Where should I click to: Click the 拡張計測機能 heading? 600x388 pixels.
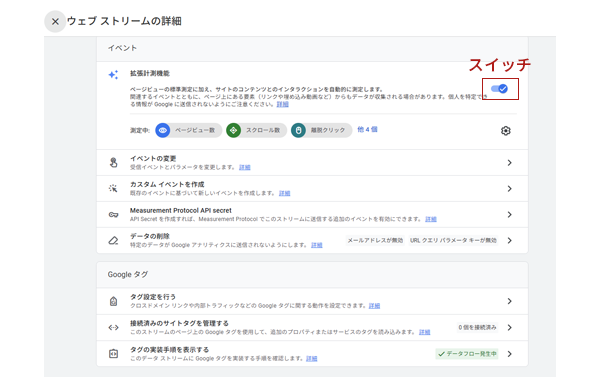150,73
